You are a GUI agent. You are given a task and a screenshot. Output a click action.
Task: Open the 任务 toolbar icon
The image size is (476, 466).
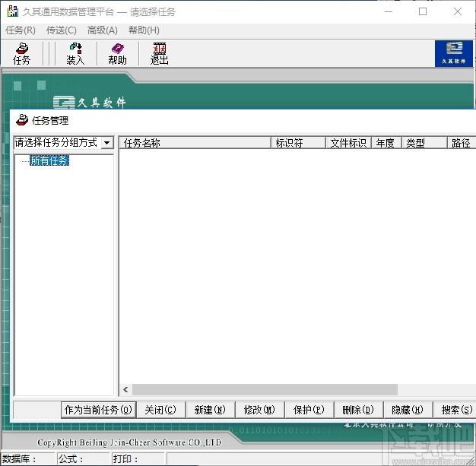pyautogui.click(x=22, y=54)
